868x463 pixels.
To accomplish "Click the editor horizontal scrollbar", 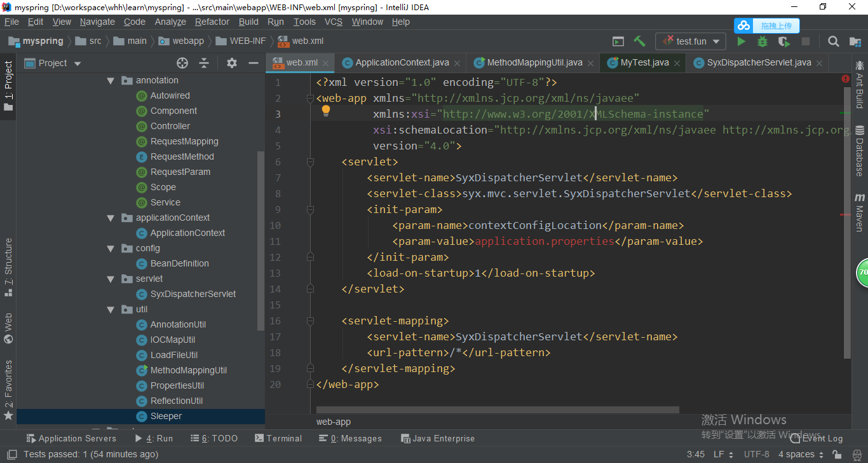I will click(x=498, y=410).
